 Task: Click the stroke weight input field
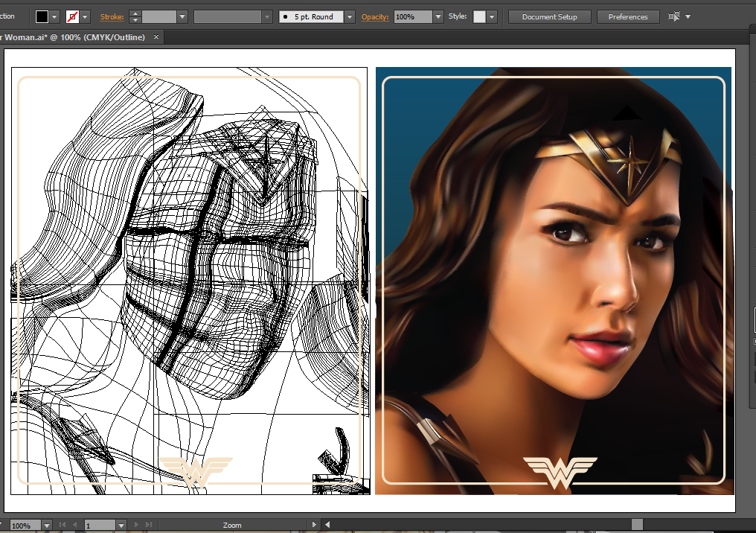pyautogui.click(x=159, y=17)
